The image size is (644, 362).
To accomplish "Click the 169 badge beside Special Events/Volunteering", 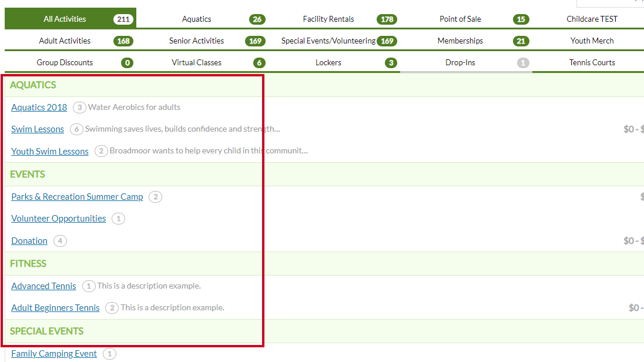I will pos(387,41).
